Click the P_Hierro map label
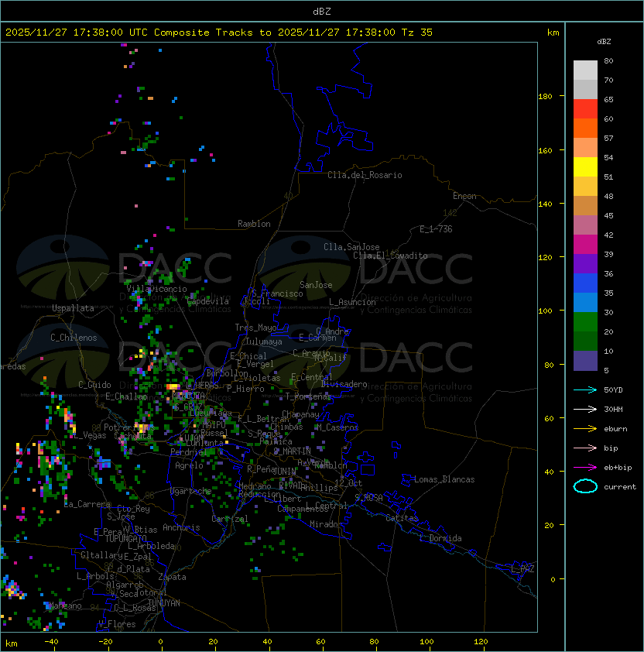Screen dimensions: 644x652 tap(245, 389)
